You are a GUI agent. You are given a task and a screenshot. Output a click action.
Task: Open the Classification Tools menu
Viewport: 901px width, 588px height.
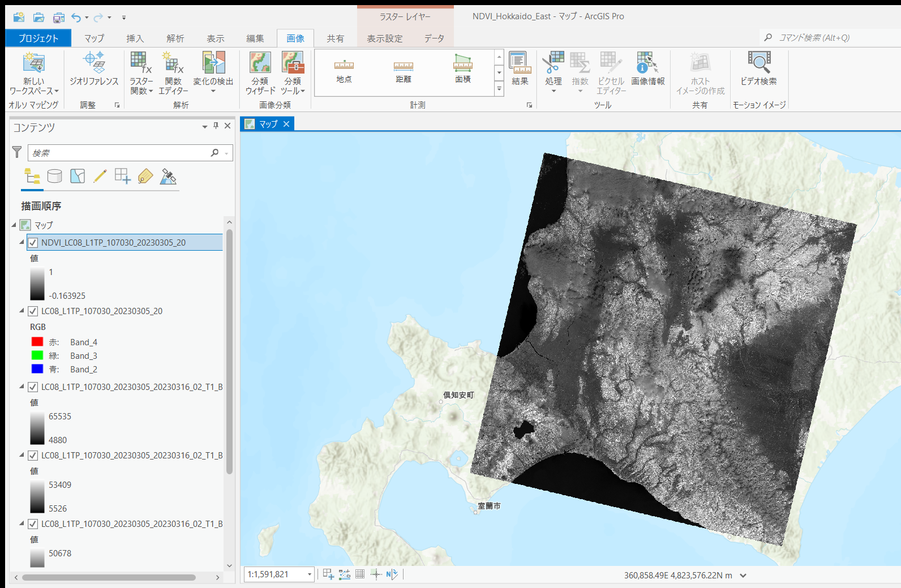293,74
